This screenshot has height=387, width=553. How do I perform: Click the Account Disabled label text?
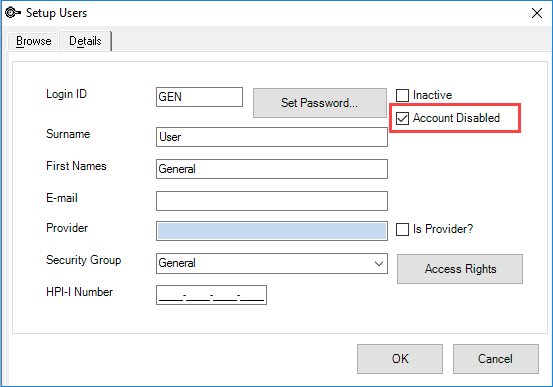point(456,118)
